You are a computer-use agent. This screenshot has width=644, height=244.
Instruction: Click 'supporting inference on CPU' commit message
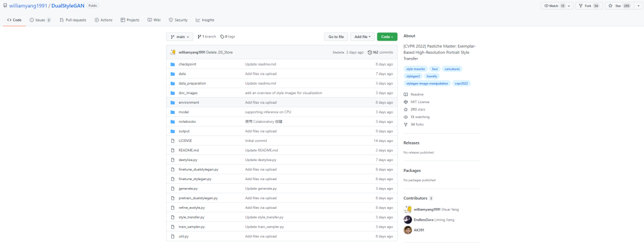click(268, 112)
